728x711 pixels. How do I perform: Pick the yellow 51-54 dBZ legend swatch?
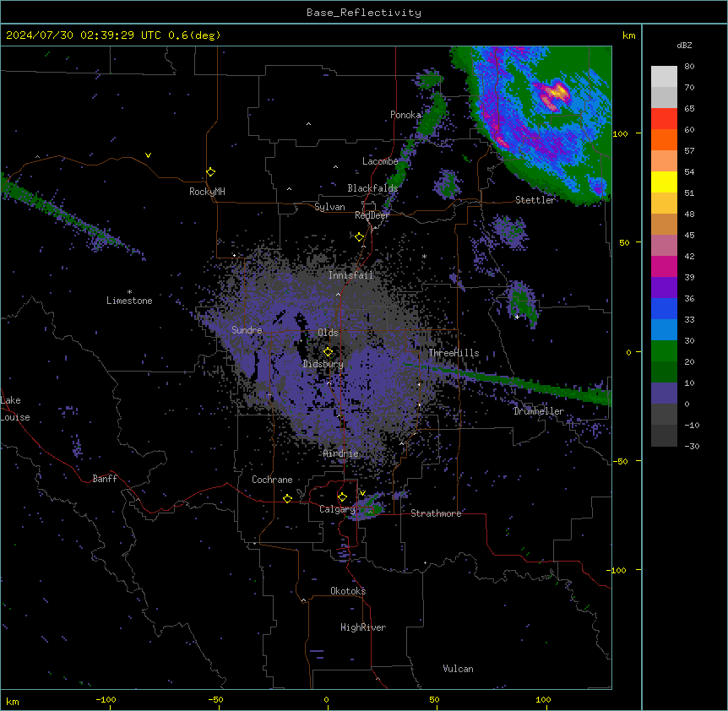pyautogui.click(x=664, y=182)
